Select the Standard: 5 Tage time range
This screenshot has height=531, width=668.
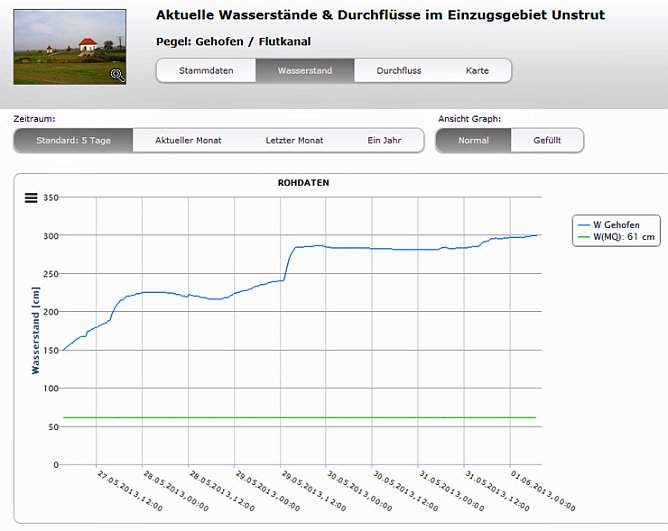pyautogui.click(x=73, y=141)
